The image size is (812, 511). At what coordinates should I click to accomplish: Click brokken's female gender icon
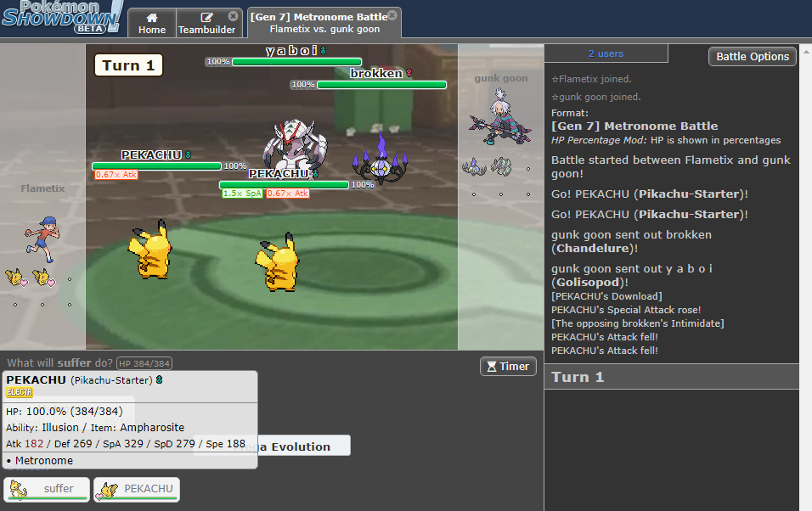(x=409, y=74)
